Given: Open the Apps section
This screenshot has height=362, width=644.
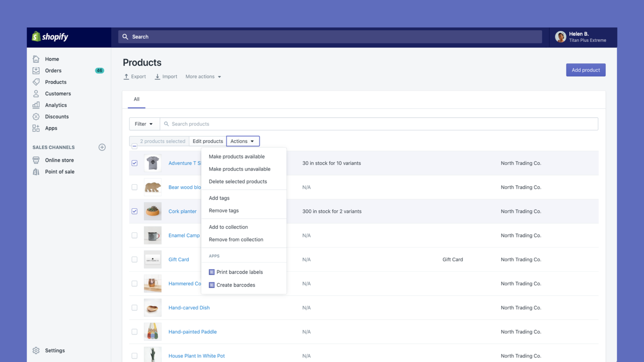Looking at the screenshot, I should 36,128.
